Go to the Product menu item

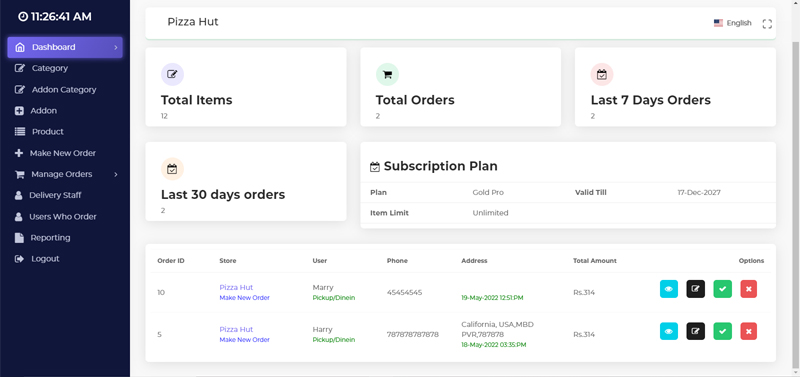[x=47, y=132]
